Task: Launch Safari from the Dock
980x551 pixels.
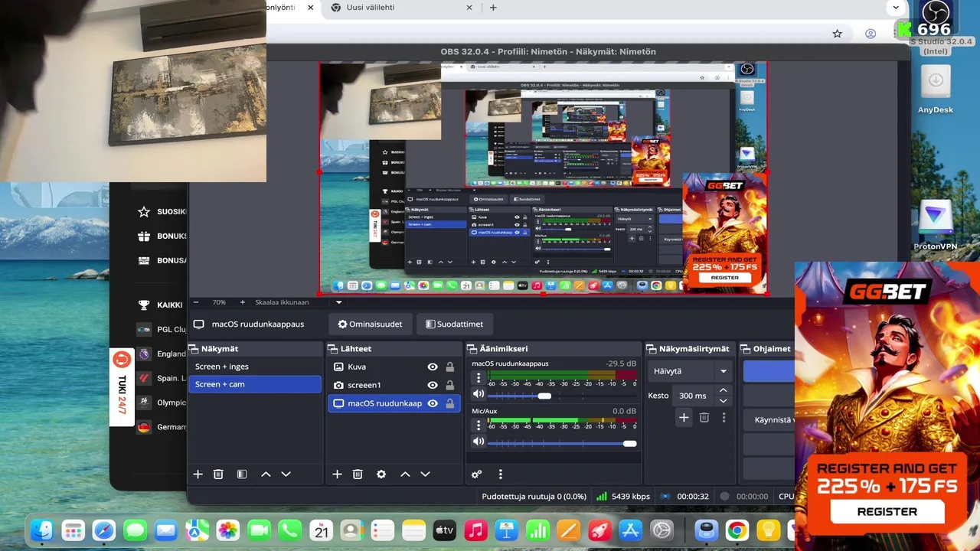Action: point(104,530)
